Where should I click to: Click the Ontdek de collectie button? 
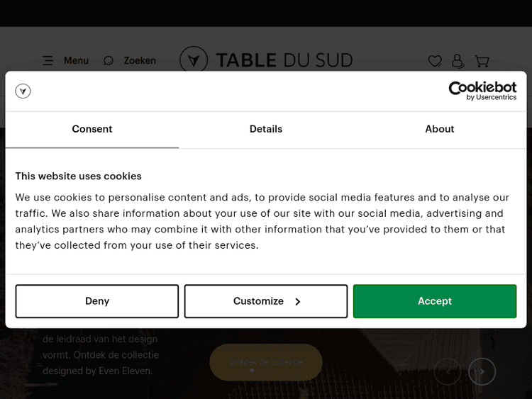pyautogui.click(x=266, y=362)
